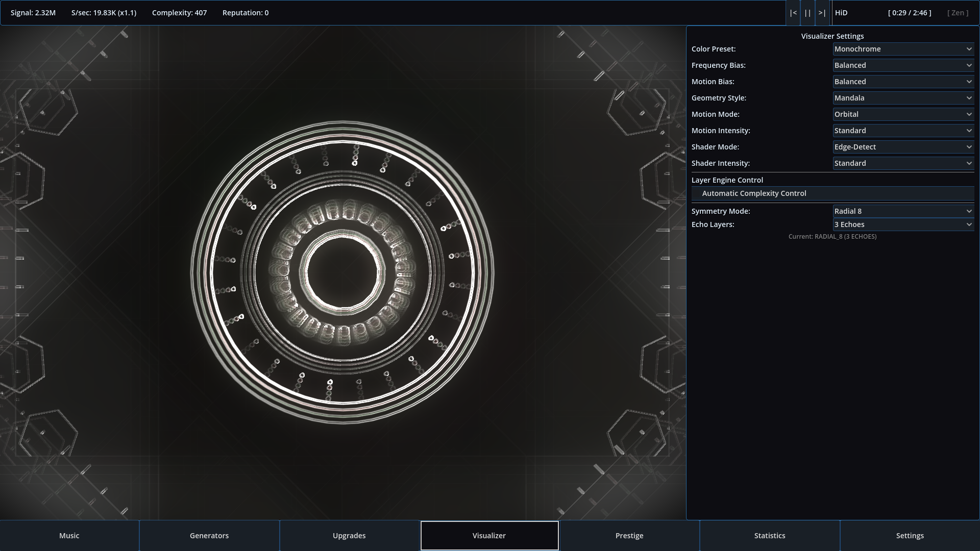Open the Upgrades tab
Screen dimensions: 980x551
coord(349,536)
